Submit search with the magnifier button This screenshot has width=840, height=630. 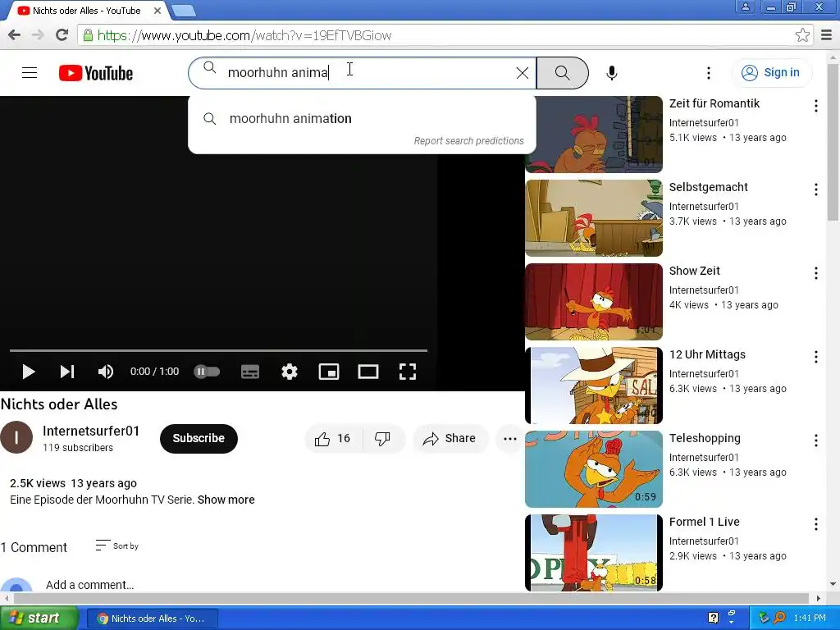(563, 73)
